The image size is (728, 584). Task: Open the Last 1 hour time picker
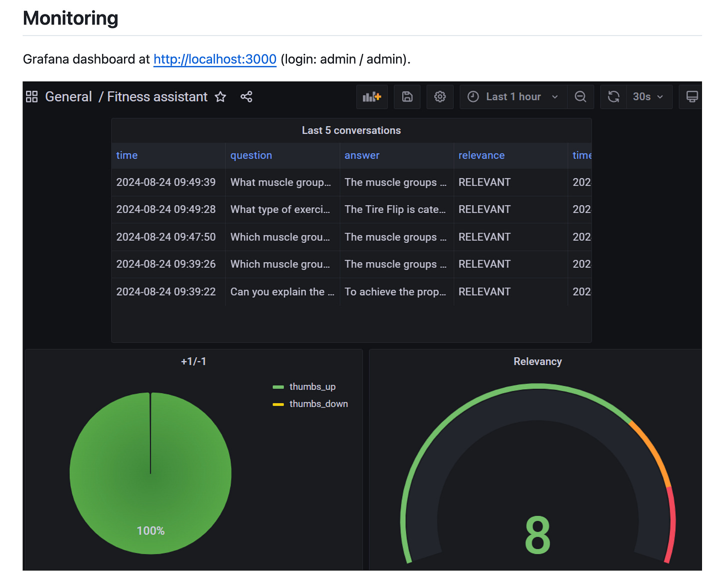[x=513, y=96]
